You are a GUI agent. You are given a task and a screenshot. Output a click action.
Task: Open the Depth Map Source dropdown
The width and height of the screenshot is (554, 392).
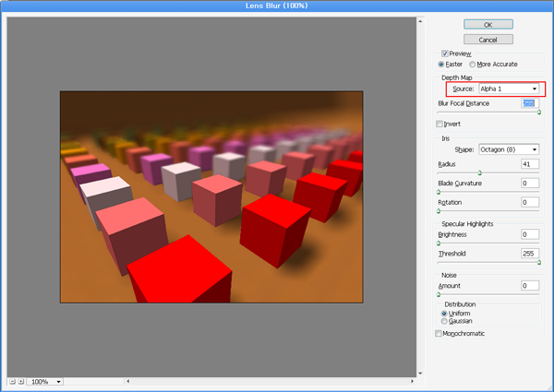509,89
